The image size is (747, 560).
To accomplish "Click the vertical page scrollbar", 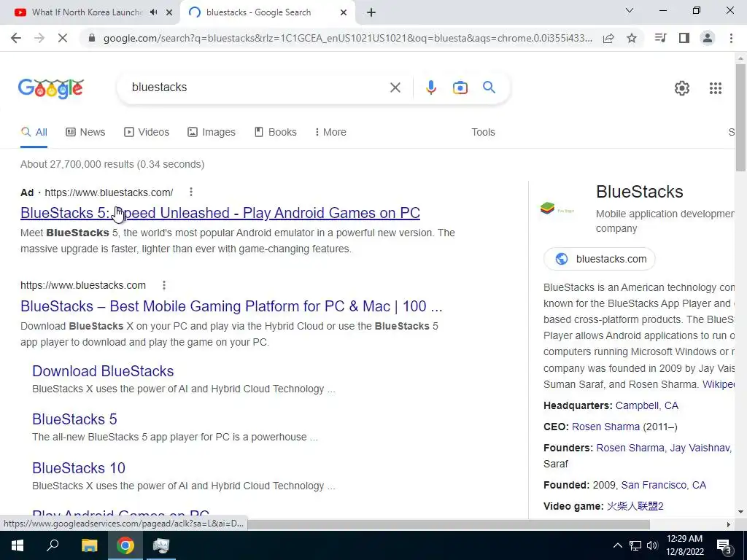I will point(740,117).
